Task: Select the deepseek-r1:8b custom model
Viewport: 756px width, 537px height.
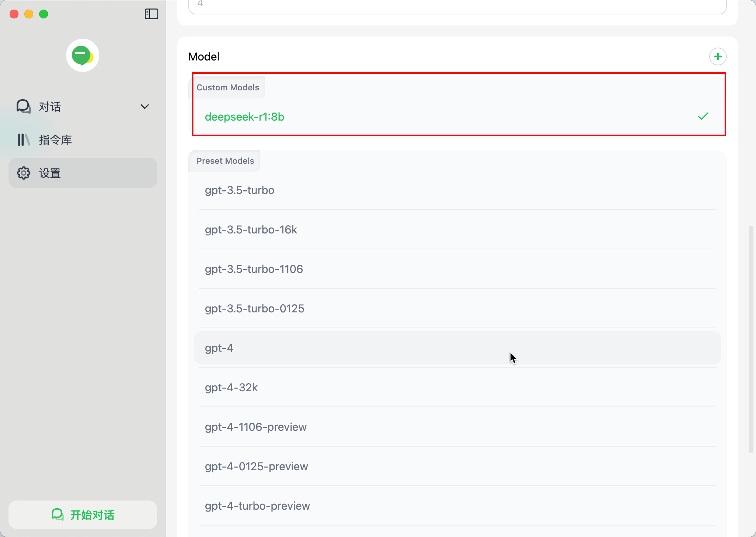Action: pyautogui.click(x=244, y=117)
